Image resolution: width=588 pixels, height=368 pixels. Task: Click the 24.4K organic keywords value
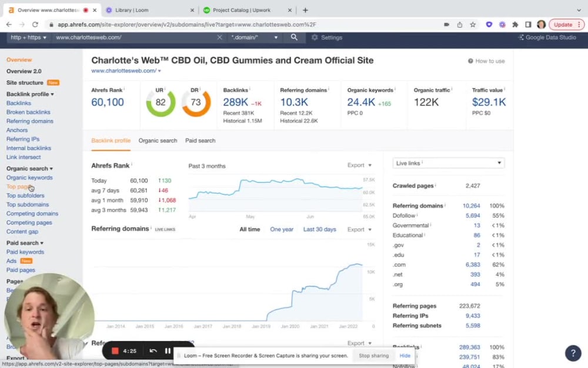point(361,102)
